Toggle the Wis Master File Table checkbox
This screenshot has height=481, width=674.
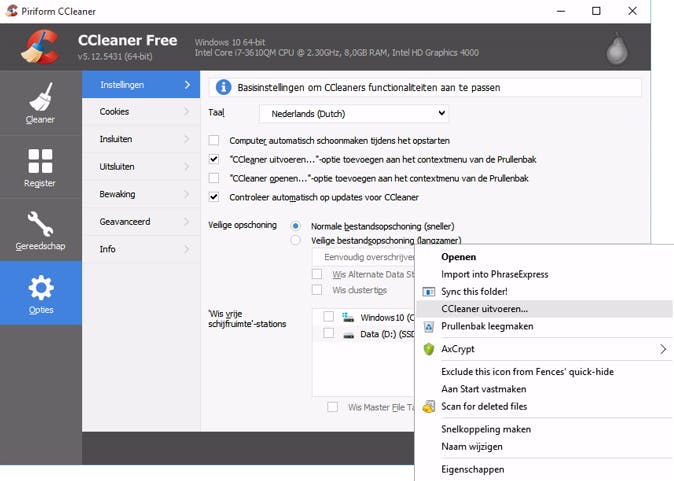[x=332, y=407]
